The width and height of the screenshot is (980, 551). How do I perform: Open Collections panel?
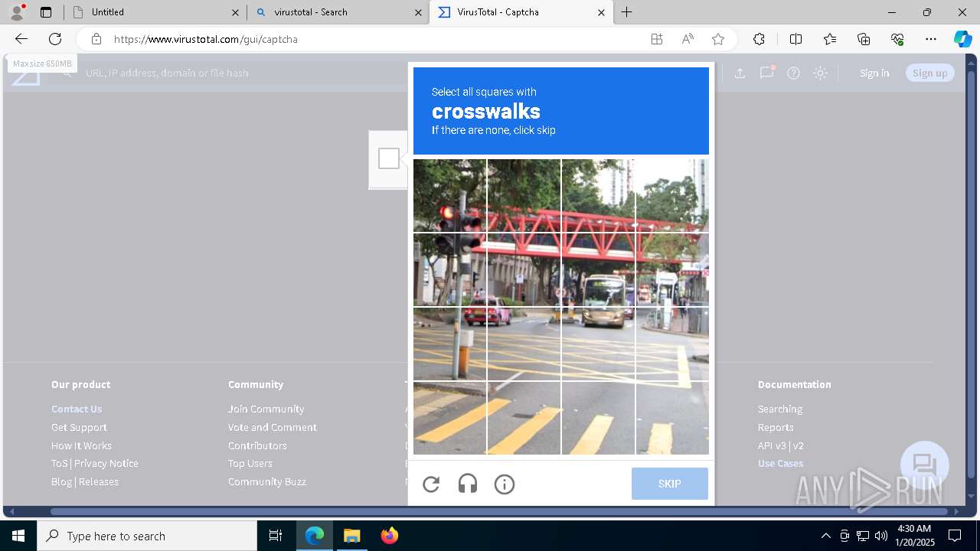tap(864, 39)
